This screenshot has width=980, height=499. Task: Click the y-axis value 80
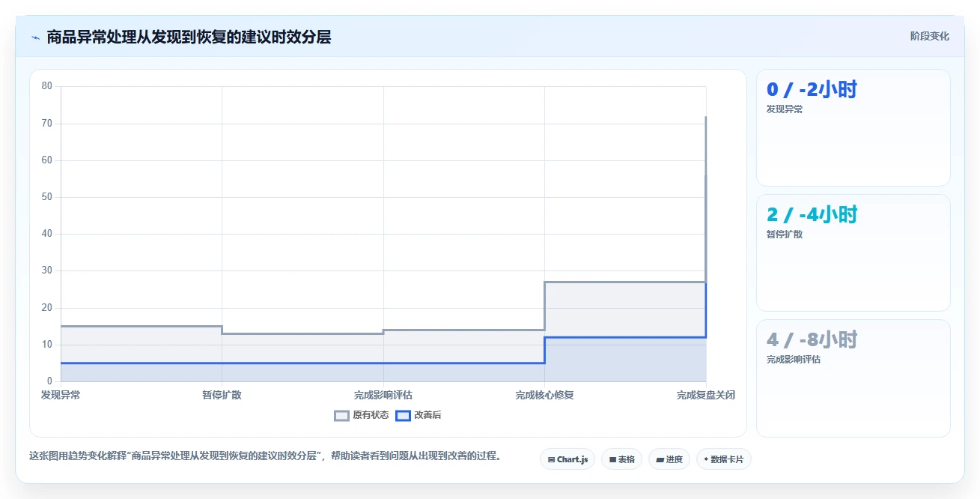[47, 86]
